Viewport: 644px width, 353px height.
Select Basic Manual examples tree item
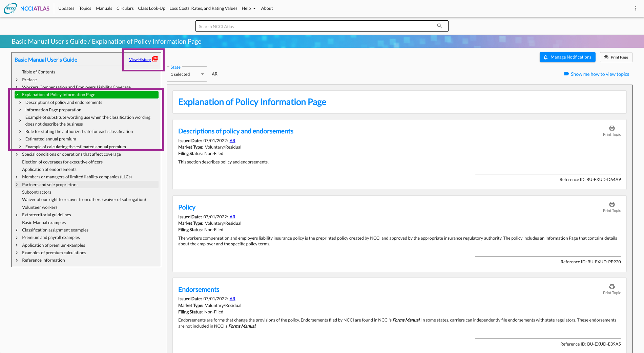point(44,222)
